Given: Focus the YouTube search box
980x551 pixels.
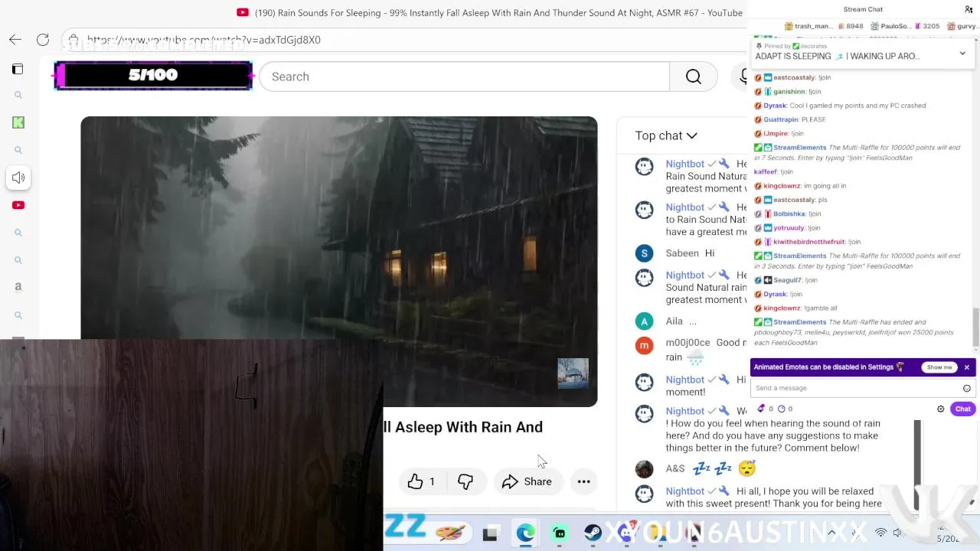Looking at the screenshot, I should click(464, 77).
